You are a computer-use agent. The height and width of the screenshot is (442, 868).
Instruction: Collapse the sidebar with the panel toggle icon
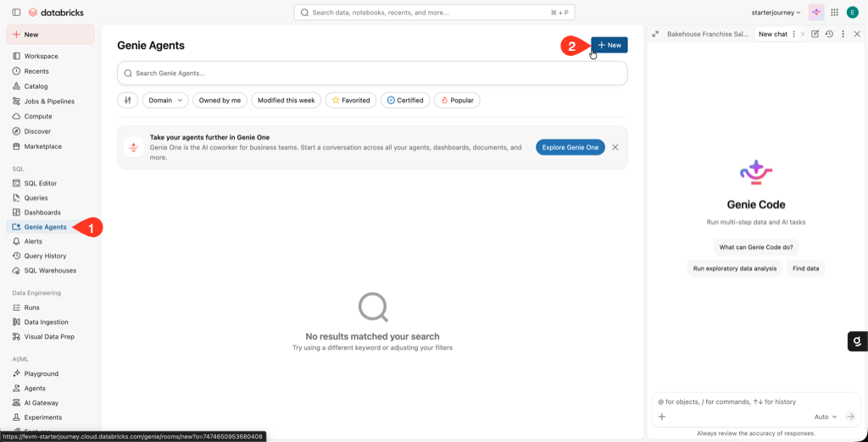click(x=16, y=12)
